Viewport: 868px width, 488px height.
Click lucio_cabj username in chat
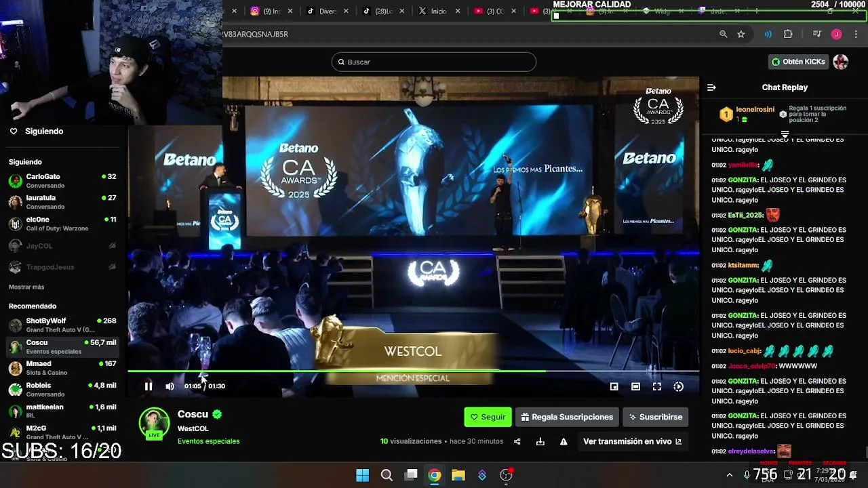[x=745, y=351]
